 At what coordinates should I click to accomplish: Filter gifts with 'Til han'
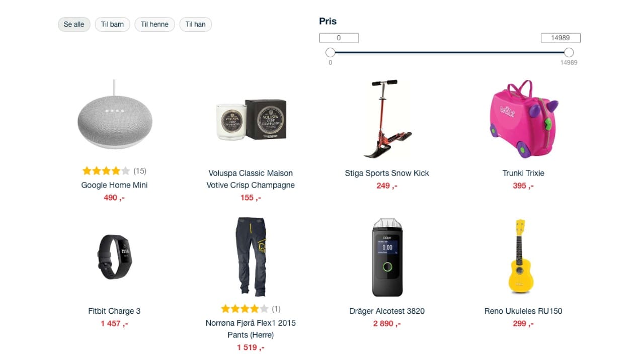(x=196, y=24)
